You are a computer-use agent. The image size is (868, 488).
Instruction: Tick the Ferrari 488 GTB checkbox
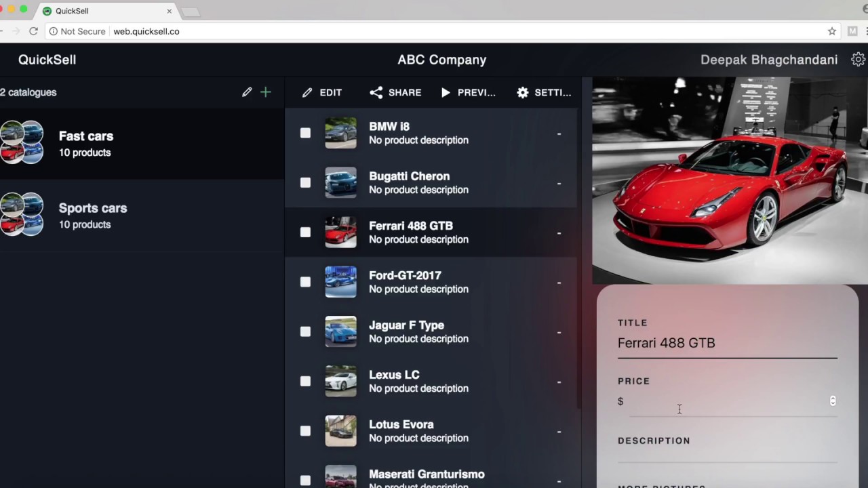coord(305,232)
